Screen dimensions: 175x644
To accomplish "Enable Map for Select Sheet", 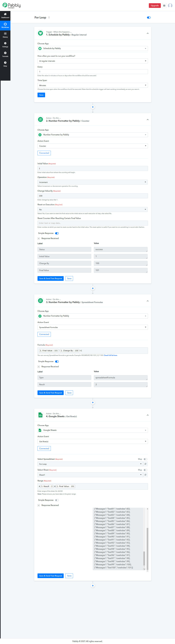I will tap(145, 470).
